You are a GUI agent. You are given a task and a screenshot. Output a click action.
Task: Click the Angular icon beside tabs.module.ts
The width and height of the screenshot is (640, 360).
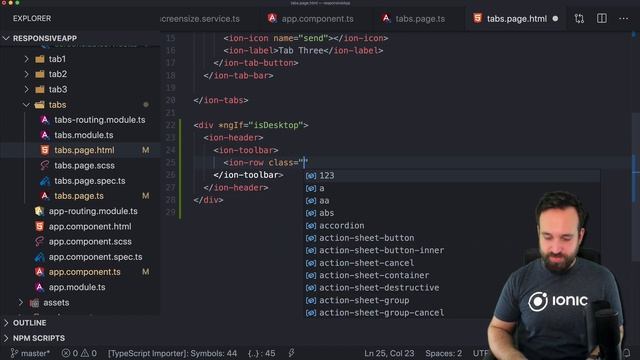(44, 135)
